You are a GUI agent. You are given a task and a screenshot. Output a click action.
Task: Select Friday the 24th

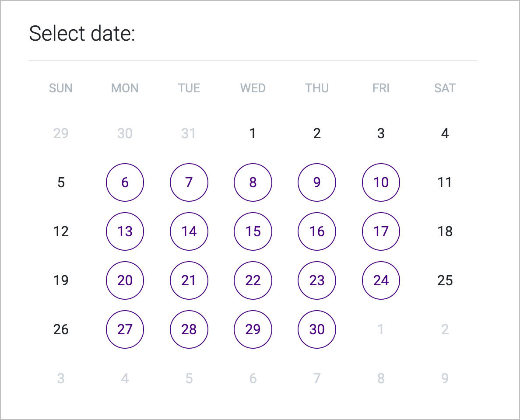point(381,280)
